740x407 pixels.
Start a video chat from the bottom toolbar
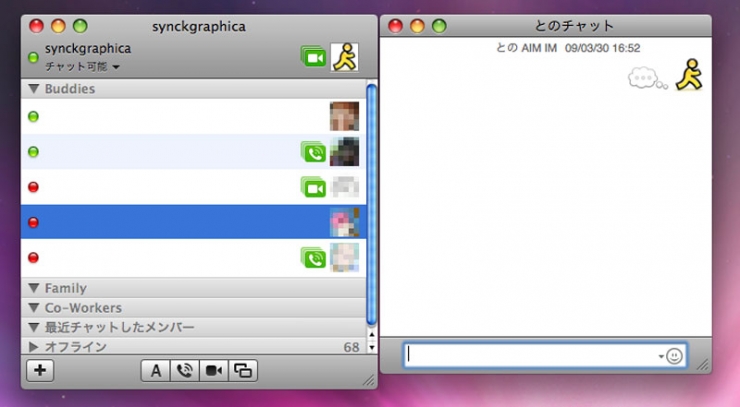tap(214, 371)
